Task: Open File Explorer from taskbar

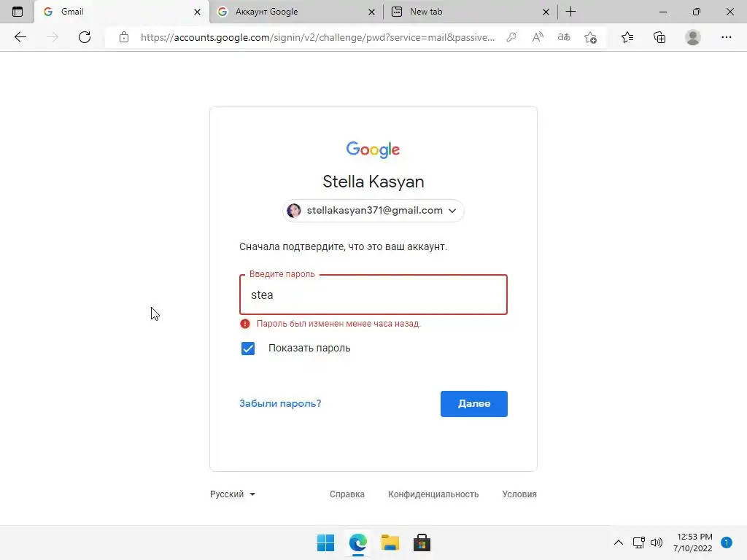Action: tap(390, 542)
